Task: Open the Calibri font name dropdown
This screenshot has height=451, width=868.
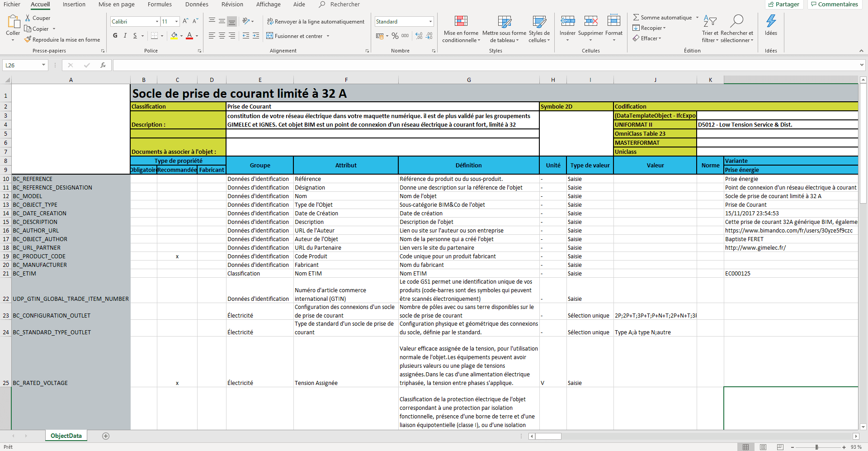Action: 157,21
